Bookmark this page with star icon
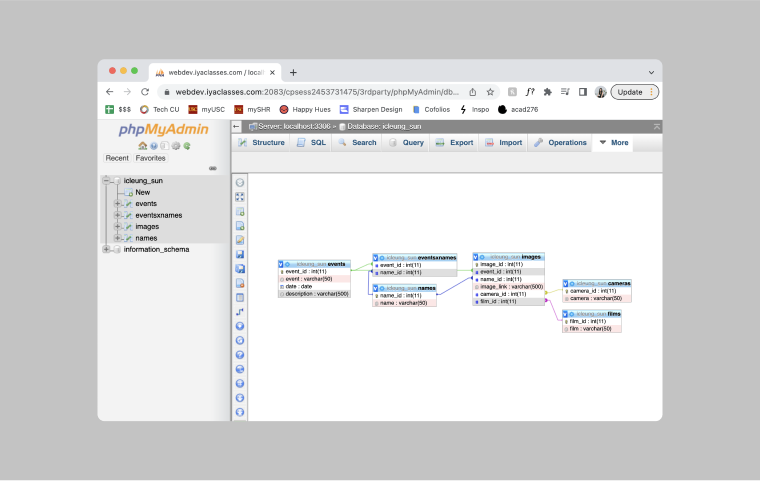 490,92
